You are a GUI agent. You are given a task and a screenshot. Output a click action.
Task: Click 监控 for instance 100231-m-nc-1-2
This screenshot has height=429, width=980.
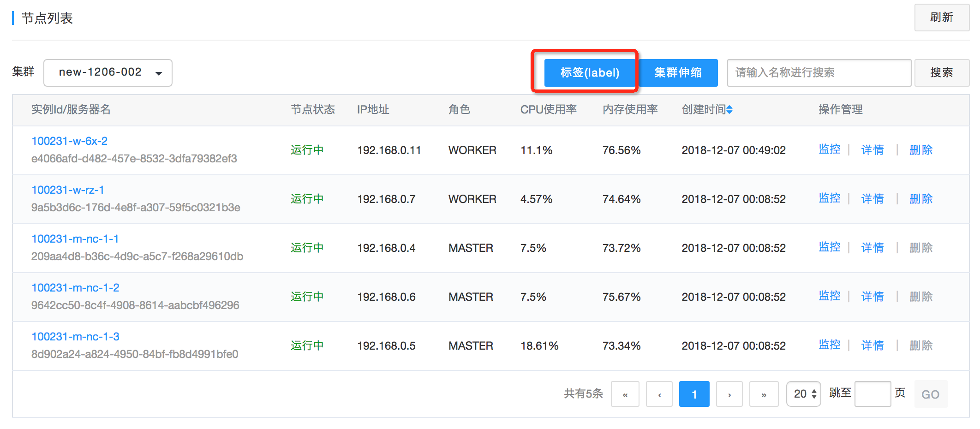click(829, 296)
